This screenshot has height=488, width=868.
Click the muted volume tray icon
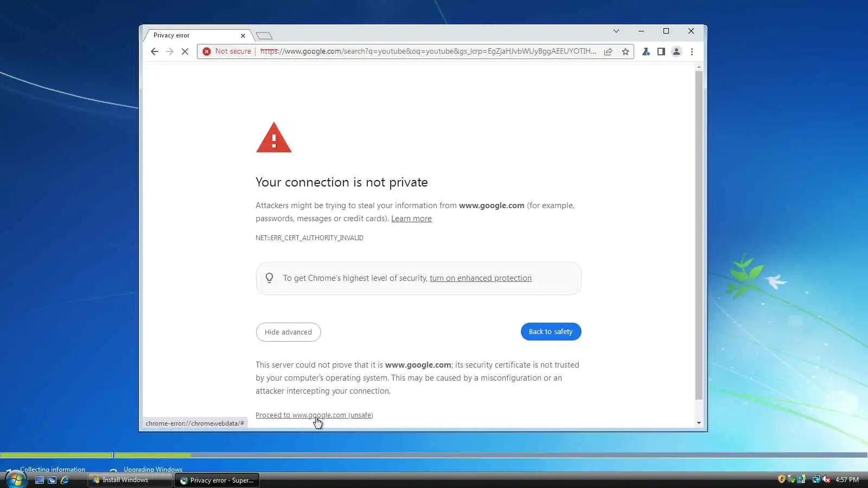point(826,479)
